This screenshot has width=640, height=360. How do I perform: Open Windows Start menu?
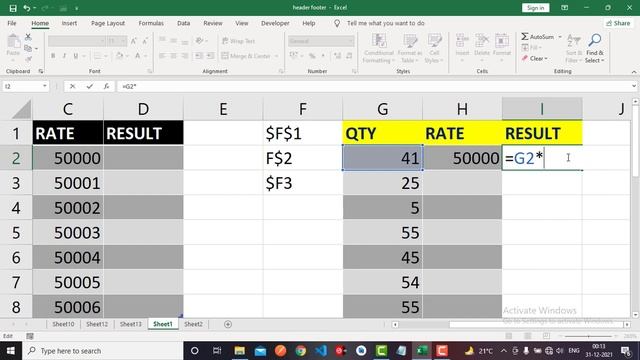[x=11, y=351]
